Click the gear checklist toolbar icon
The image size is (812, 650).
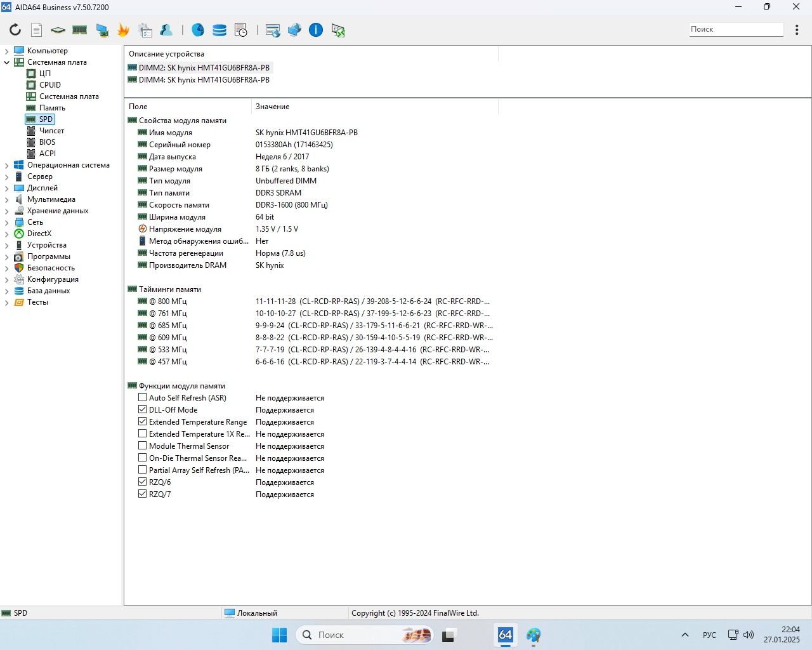[x=145, y=30]
